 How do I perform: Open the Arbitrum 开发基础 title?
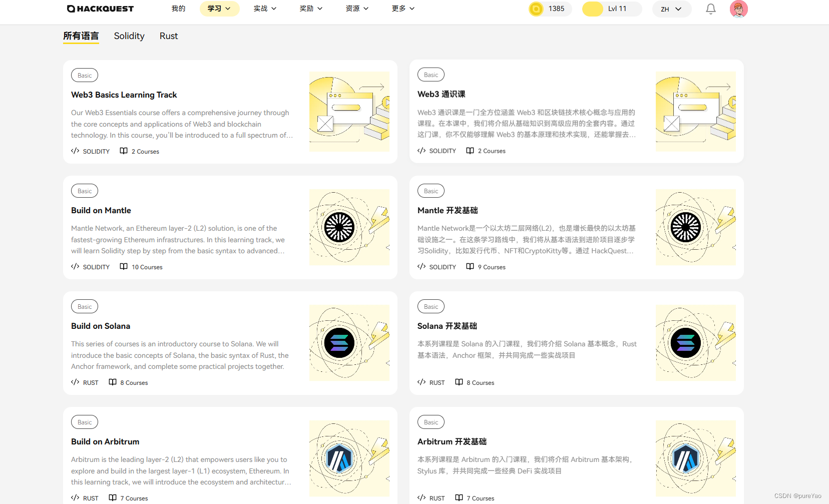[x=452, y=441]
